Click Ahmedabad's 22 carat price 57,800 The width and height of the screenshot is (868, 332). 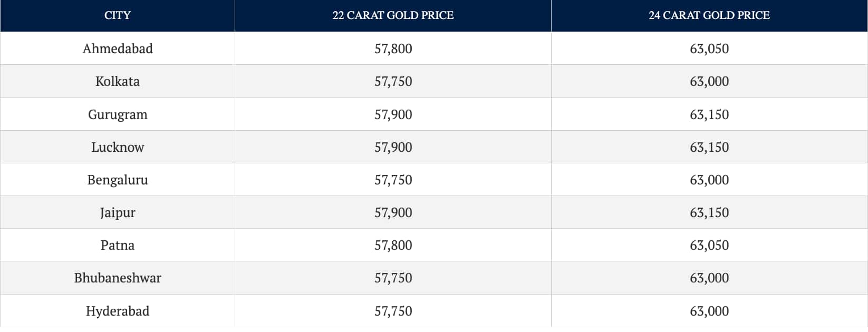393,48
